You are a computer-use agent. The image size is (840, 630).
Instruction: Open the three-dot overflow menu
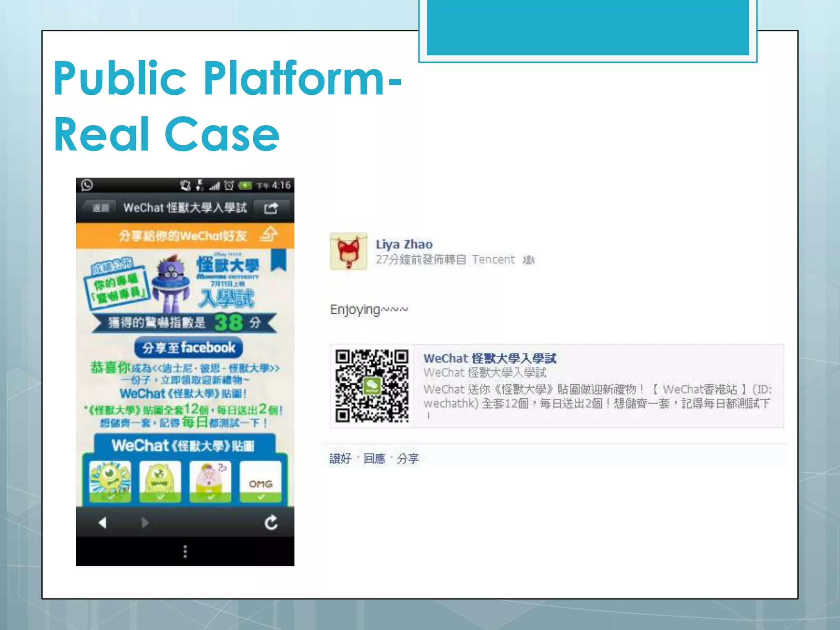[x=185, y=551]
